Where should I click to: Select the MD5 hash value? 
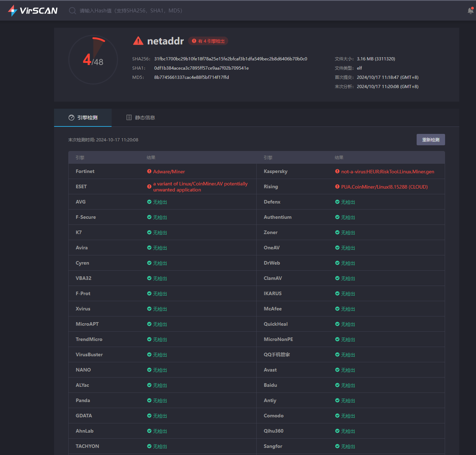(x=192, y=77)
